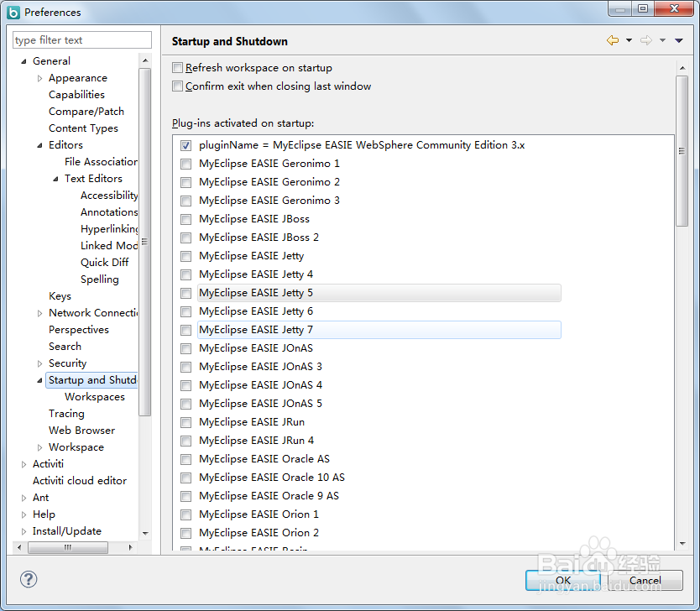Expand the Network Connections node
This screenshot has height=611, width=700.
coord(39,313)
